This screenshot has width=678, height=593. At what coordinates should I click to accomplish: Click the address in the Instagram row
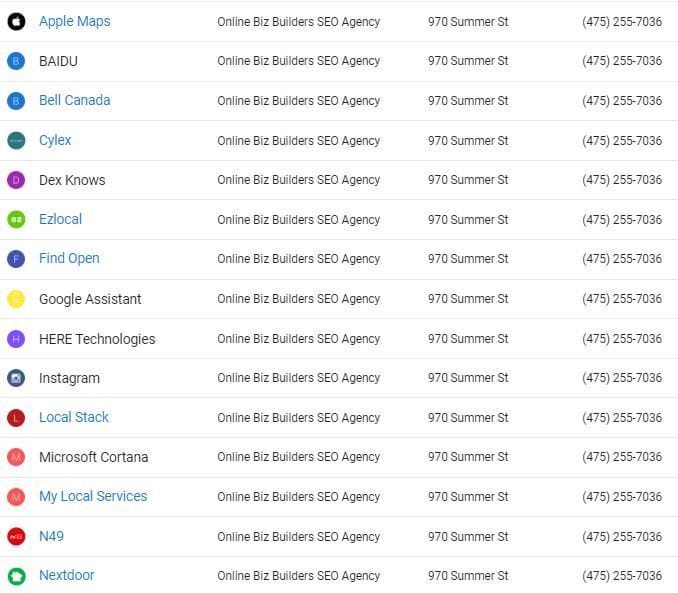pyautogui.click(x=468, y=378)
